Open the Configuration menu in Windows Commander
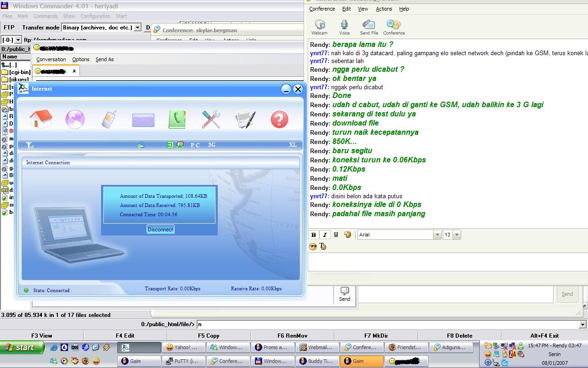Viewport: 588px width, 368px height. pyautogui.click(x=95, y=16)
